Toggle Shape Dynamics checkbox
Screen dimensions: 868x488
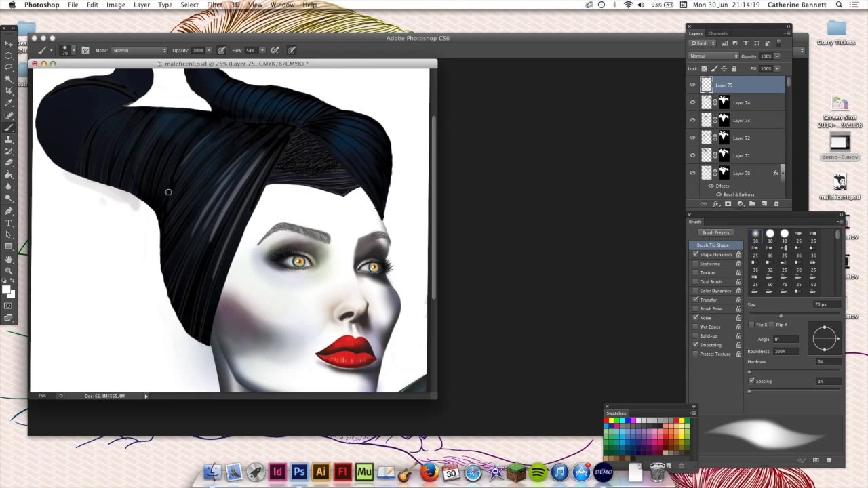tap(695, 254)
